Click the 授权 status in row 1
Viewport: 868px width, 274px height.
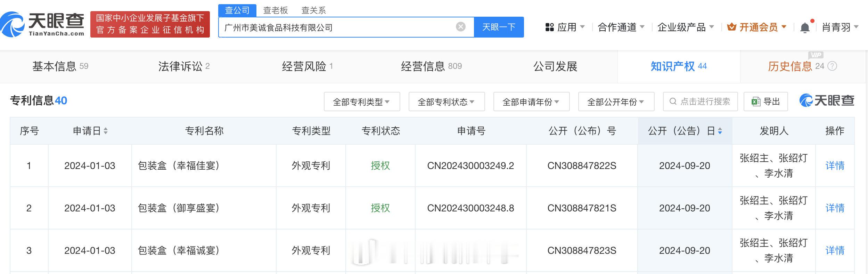[x=380, y=166]
